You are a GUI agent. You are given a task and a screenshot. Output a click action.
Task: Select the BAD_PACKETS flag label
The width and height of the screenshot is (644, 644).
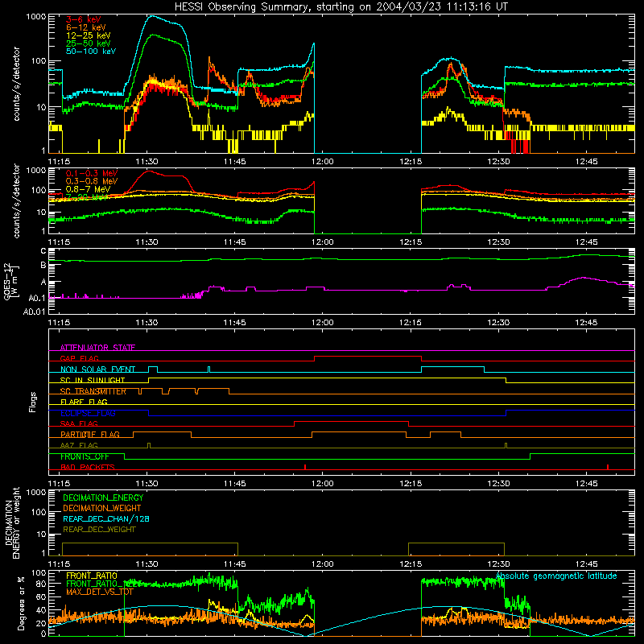[88, 467]
